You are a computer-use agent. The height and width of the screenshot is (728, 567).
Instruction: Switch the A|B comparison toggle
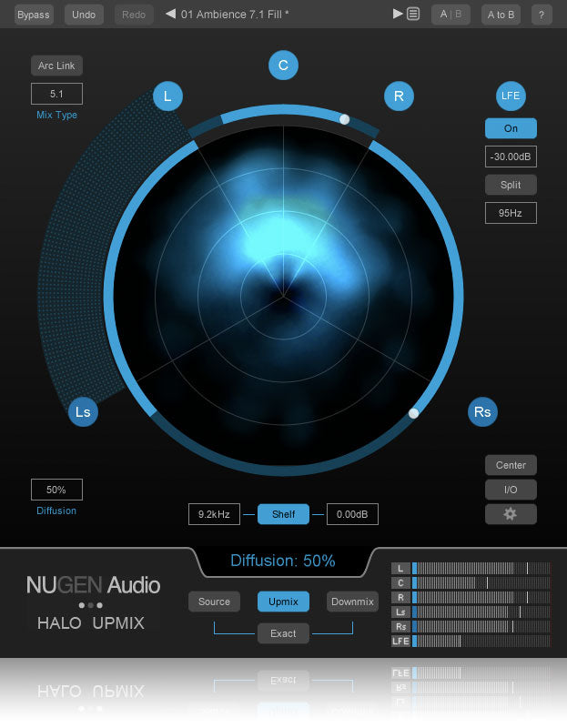point(451,15)
